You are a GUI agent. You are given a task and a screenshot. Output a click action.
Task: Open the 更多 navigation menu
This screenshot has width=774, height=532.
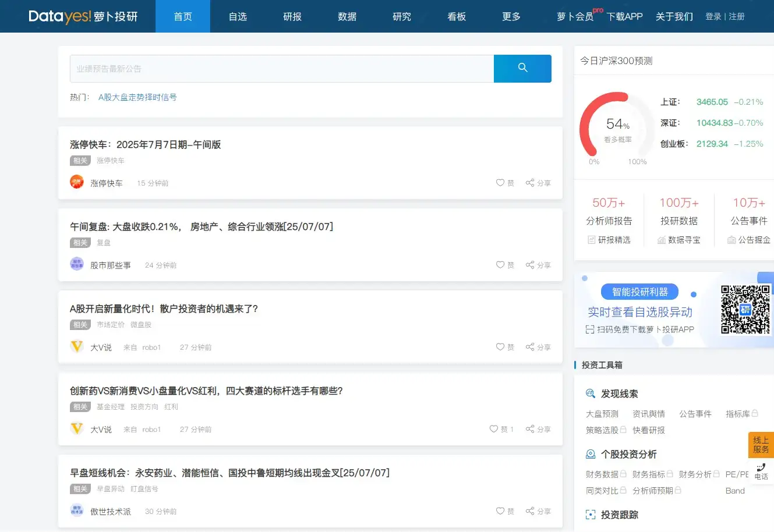coord(511,16)
